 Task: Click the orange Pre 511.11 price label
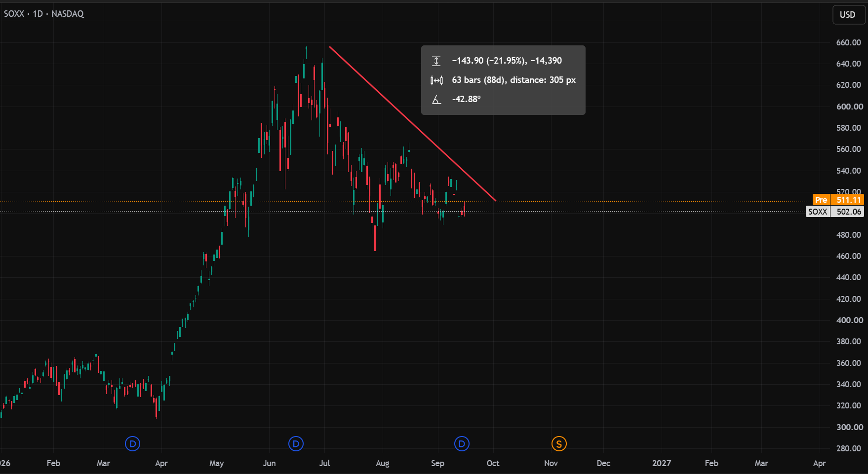[x=838, y=200]
